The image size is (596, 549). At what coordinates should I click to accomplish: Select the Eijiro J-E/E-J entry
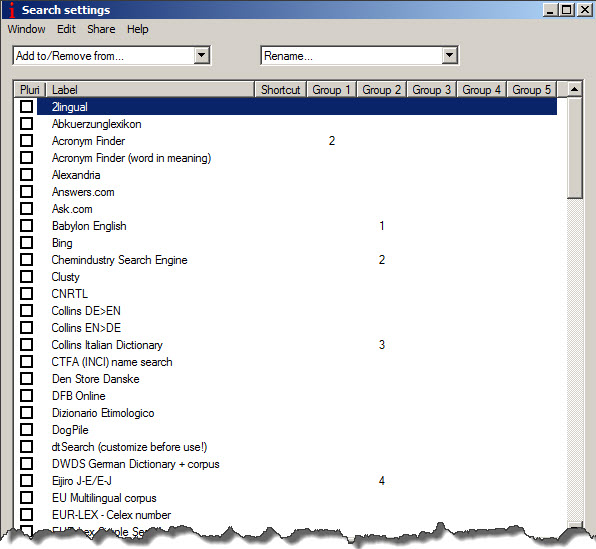pyautogui.click(x=82, y=481)
